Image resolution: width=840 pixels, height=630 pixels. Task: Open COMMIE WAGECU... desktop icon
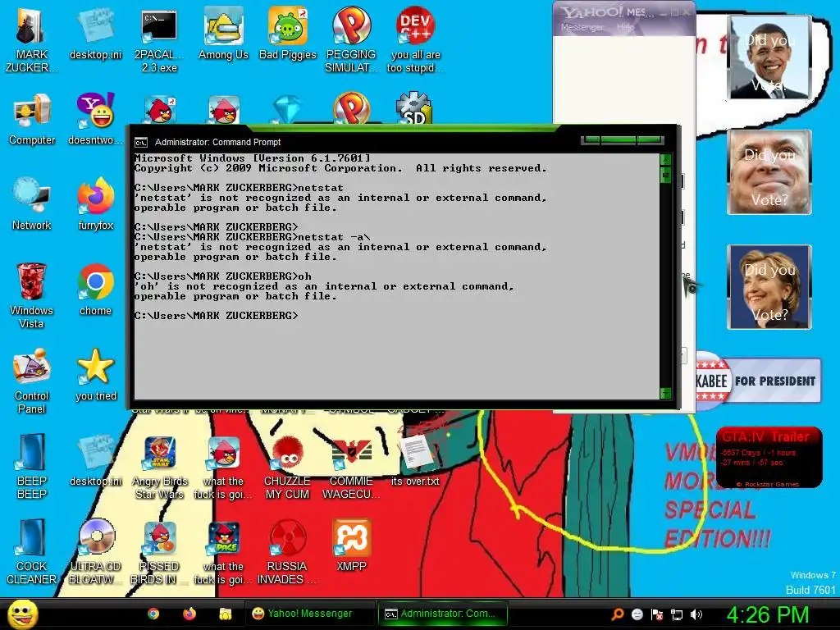[x=351, y=468]
